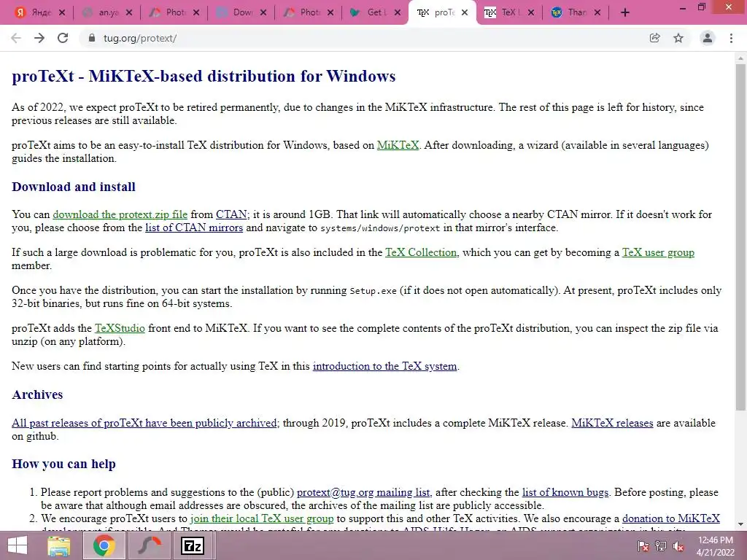Close the Яндекс tab

(x=62, y=13)
